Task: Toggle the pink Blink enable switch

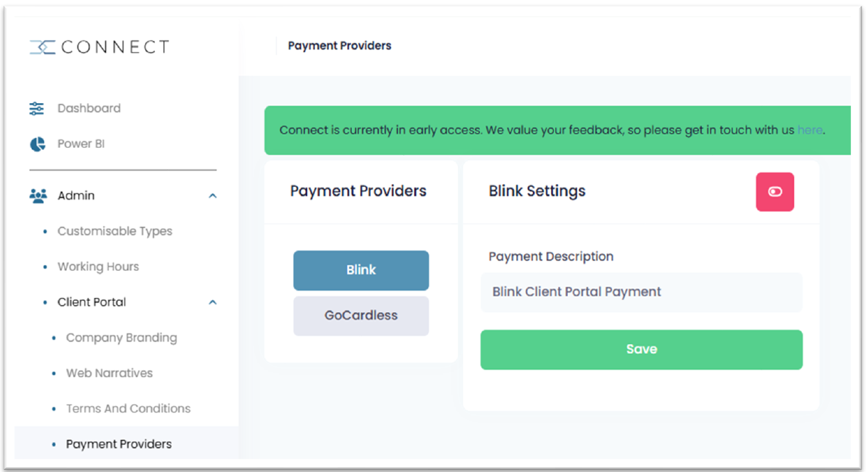Action: [x=775, y=192]
